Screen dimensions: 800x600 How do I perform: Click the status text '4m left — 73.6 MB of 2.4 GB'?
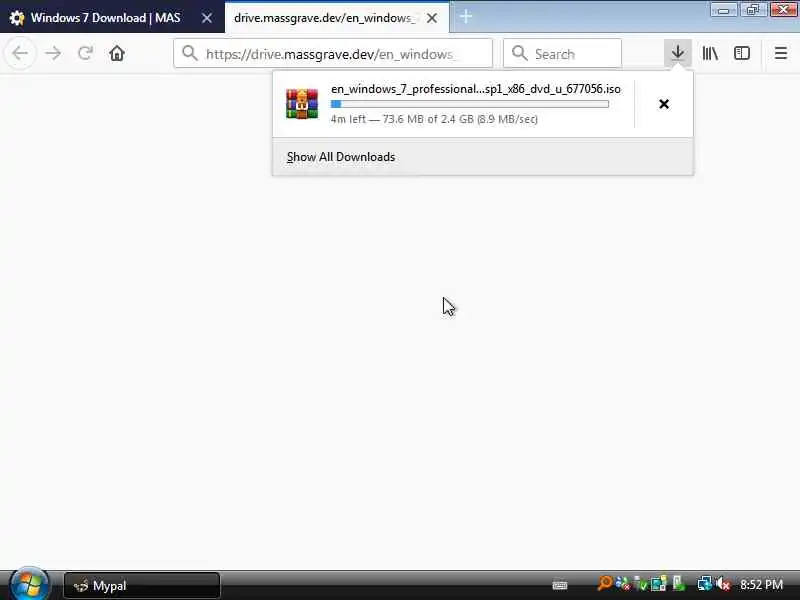click(434, 119)
